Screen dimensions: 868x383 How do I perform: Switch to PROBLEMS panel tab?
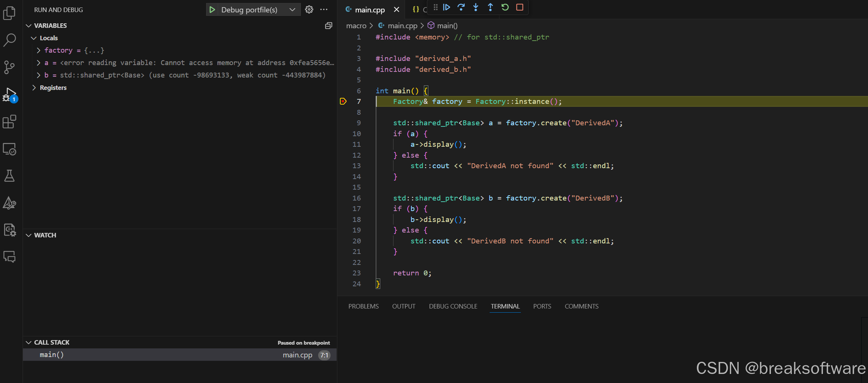pyautogui.click(x=363, y=306)
